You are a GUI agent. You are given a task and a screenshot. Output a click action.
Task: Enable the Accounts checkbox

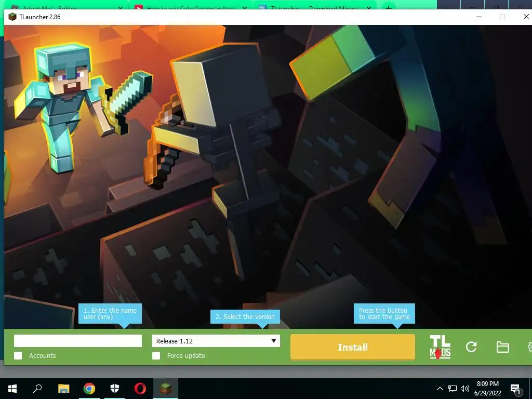pos(18,355)
